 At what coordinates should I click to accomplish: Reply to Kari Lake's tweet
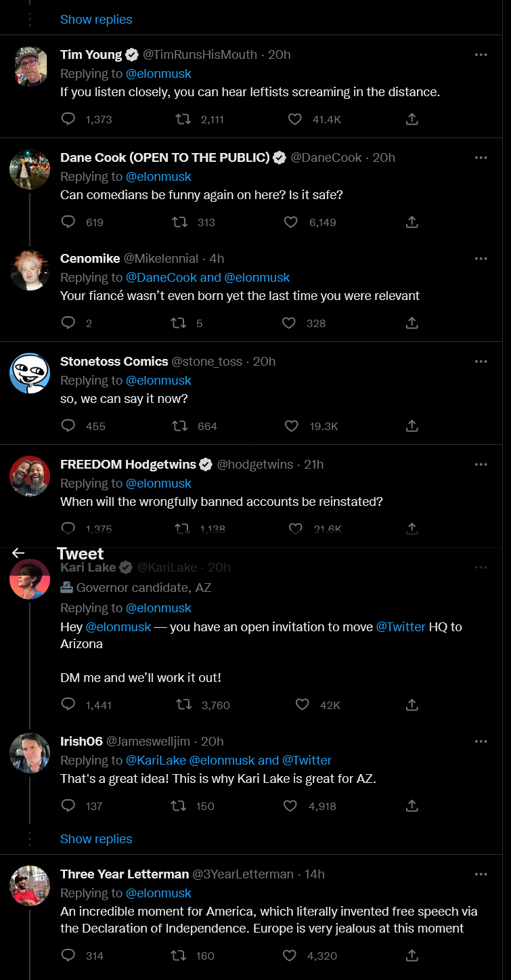67,704
